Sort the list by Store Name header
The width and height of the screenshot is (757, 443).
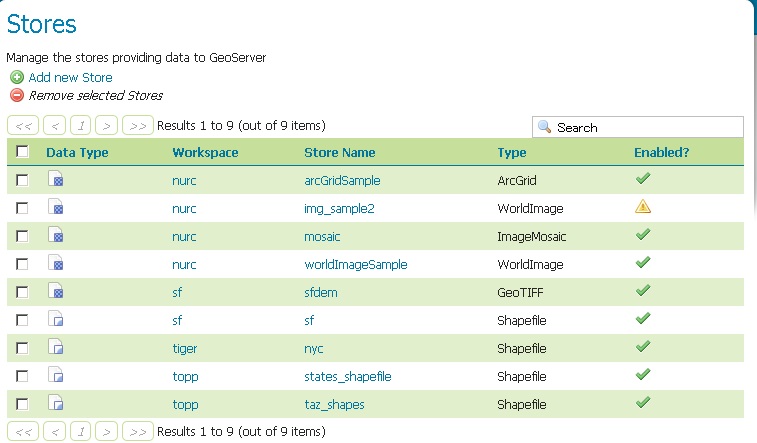click(339, 153)
